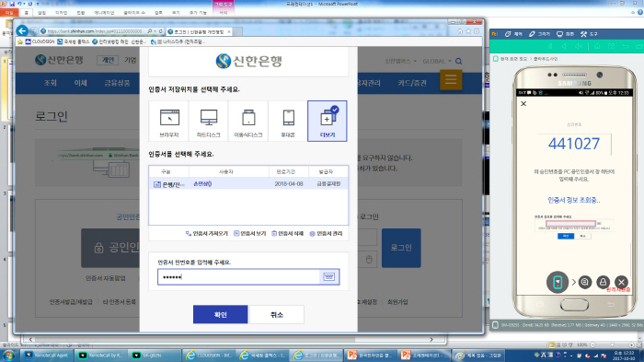
Task: Click the Shinhan site search magnifier icon
Action: pyautogui.click(x=459, y=62)
